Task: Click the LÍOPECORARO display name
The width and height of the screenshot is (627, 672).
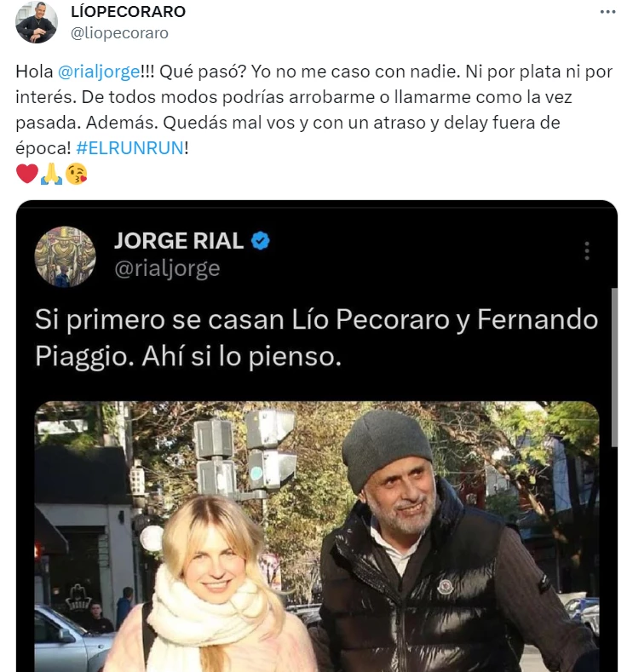Action: coord(128,12)
